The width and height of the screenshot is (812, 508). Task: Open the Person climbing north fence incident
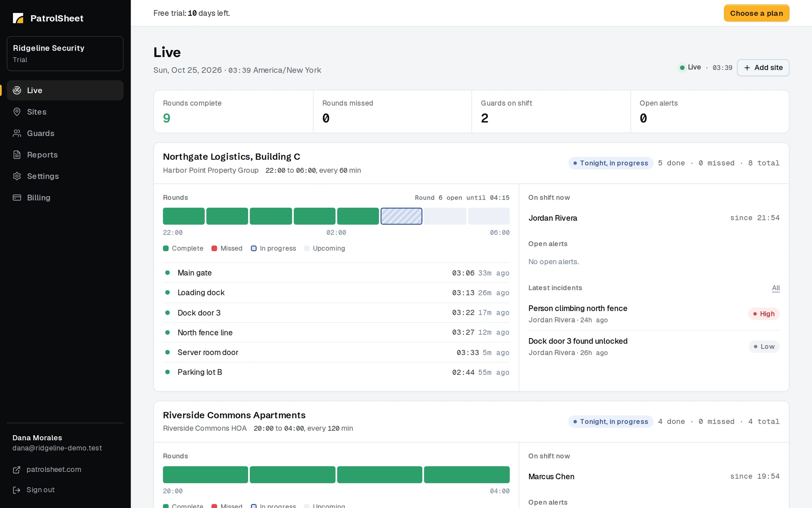[x=578, y=308]
